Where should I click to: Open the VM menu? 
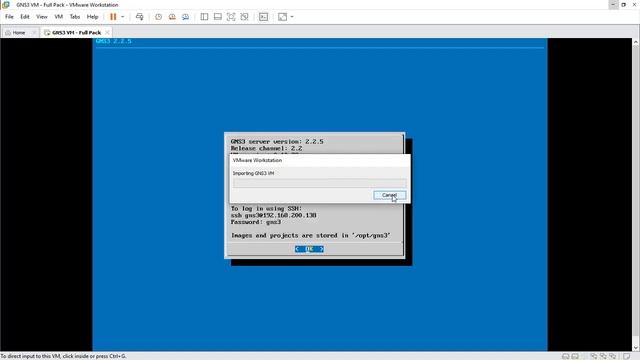(x=58, y=17)
